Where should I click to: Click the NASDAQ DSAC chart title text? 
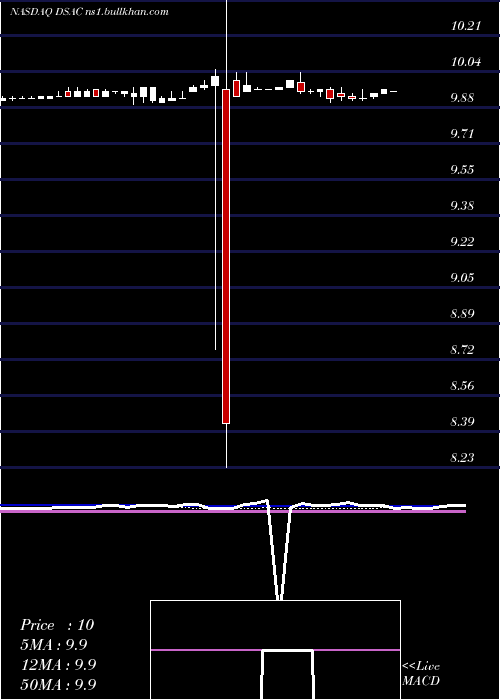point(89,12)
